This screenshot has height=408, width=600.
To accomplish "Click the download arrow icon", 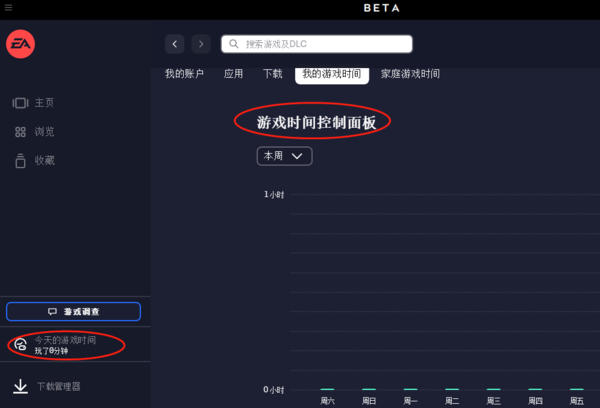I will tap(20, 387).
